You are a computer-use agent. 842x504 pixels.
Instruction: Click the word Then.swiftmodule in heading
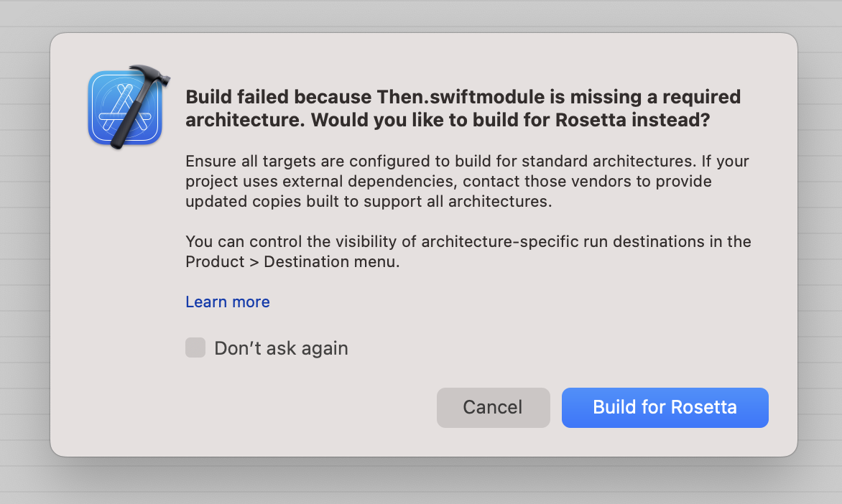[x=451, y=98]
